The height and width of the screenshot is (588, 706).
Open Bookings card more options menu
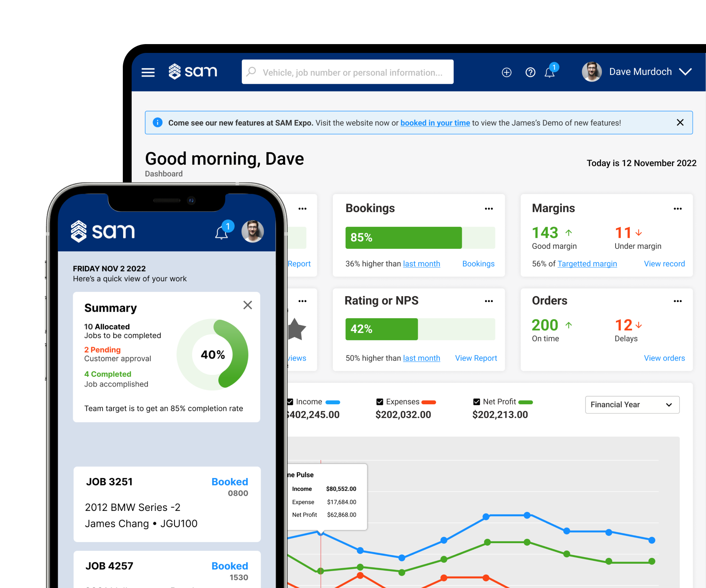point(489,209)
